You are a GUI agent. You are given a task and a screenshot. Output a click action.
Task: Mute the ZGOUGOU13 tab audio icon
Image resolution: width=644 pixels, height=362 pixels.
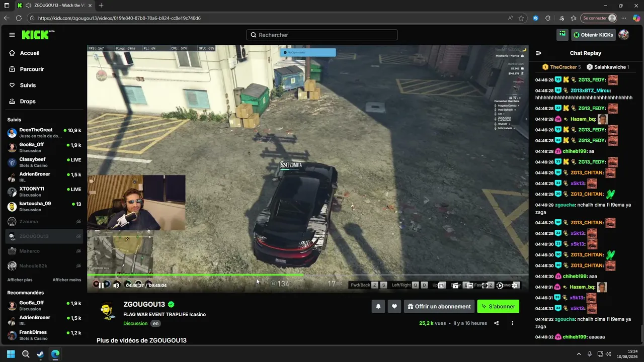(29, 6)
